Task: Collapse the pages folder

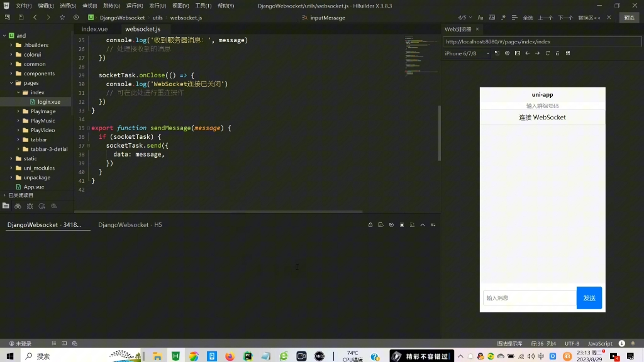Action: point(11,83)
